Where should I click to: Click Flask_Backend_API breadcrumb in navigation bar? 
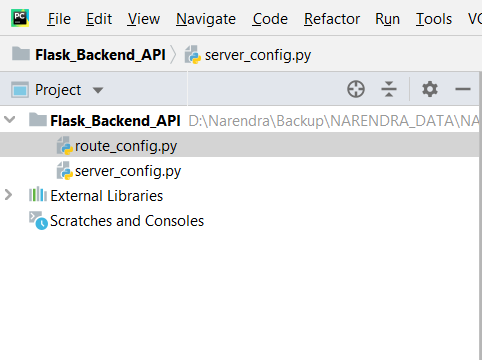(x=100, y=55)
